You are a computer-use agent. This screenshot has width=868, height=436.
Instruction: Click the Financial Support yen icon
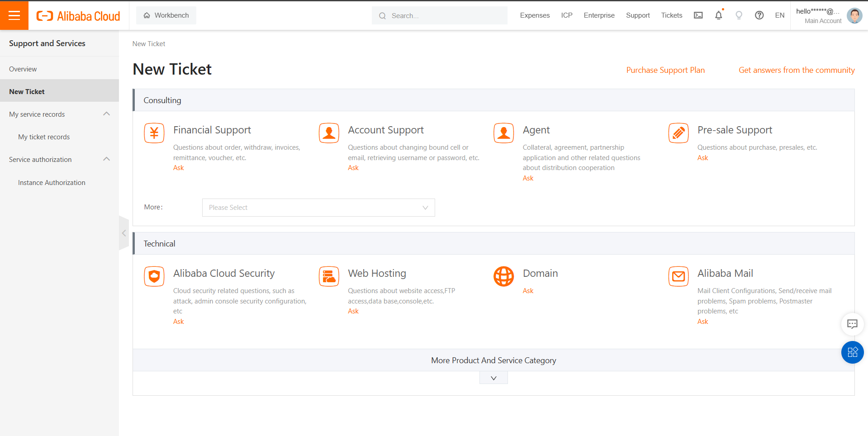click(x=154, y=133)
